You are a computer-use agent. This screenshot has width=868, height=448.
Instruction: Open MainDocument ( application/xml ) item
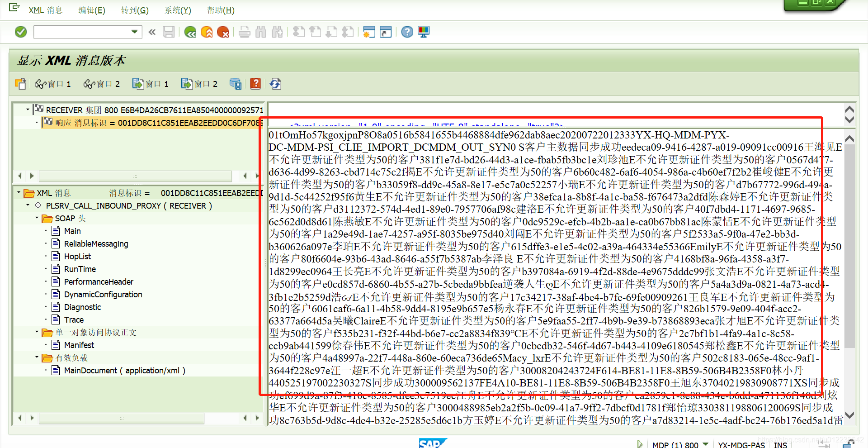tap(124, 371)
